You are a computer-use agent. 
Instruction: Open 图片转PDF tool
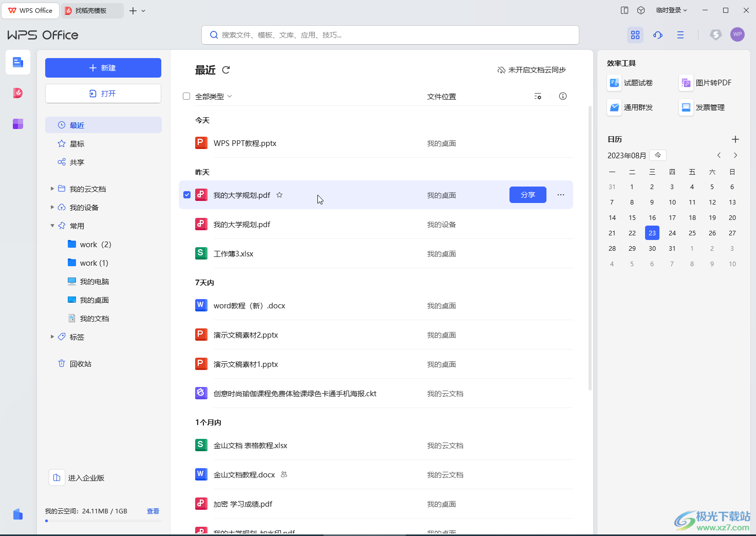point(705,83)
